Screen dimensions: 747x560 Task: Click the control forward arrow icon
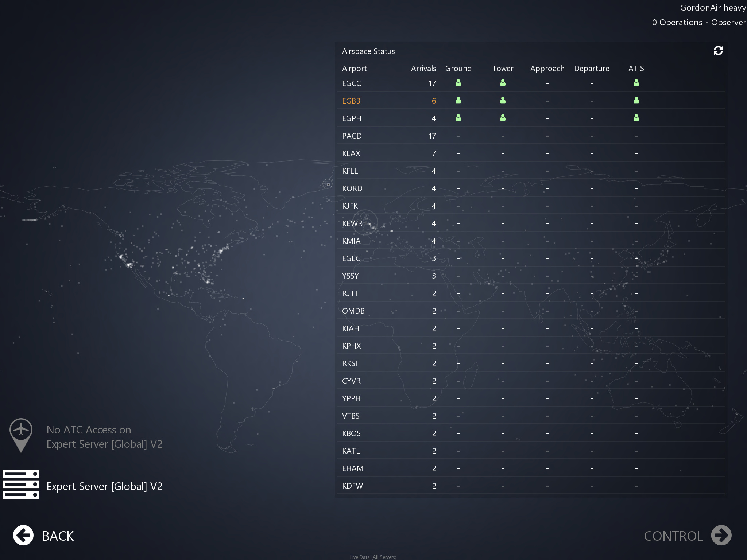721,536
